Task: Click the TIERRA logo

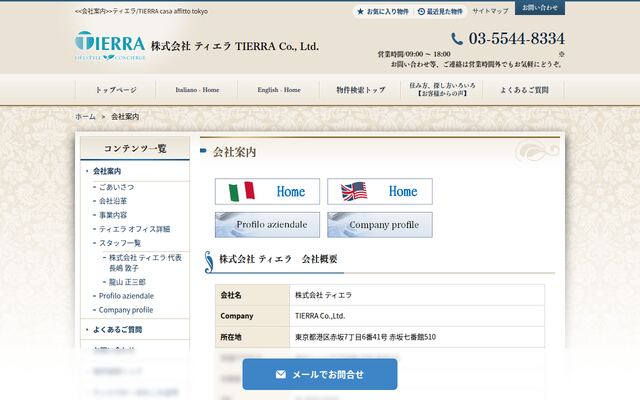Action: [x=110, y=46]
